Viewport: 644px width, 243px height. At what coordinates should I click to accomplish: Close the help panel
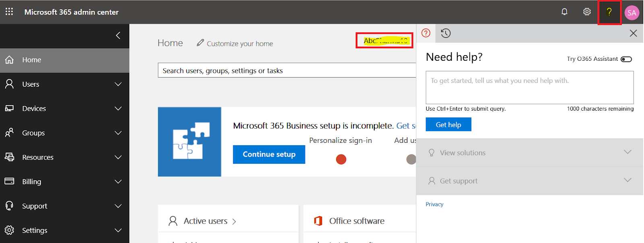point(633,33)
